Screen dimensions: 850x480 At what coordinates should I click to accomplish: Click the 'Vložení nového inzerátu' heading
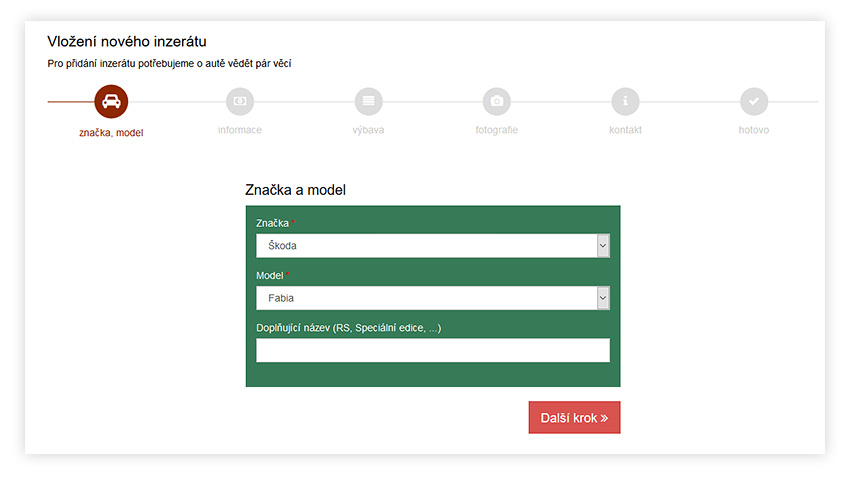point(127,42)
